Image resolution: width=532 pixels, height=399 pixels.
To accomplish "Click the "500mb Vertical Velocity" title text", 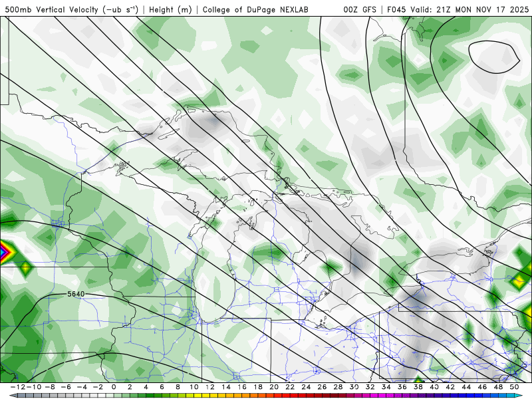I will [x=52, y=9].
